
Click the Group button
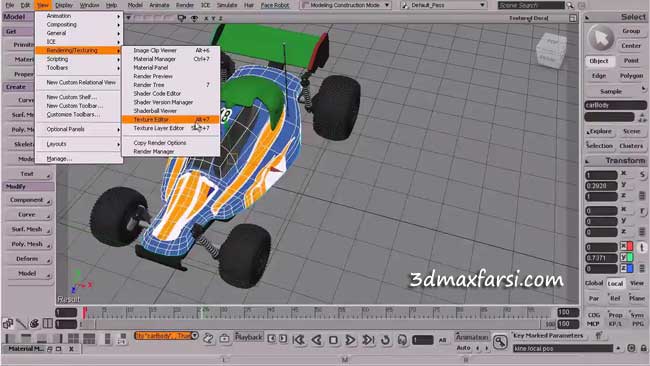[631, 31]
